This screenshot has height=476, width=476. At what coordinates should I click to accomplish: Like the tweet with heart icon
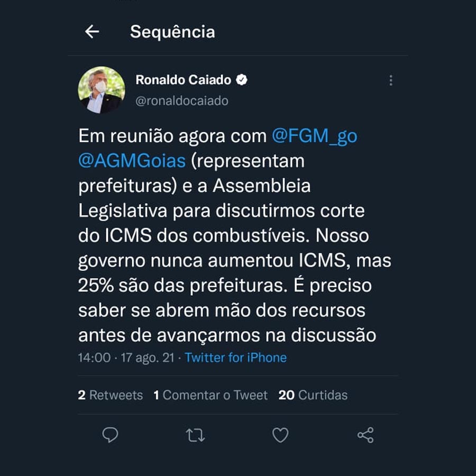tap(280, 435)
